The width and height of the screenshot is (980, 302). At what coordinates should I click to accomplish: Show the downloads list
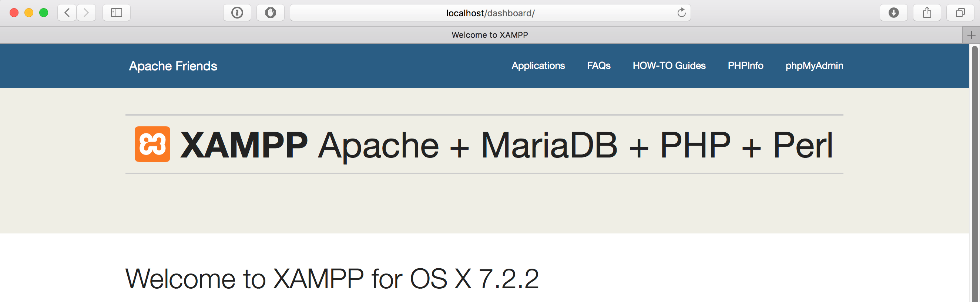(894, 13)
